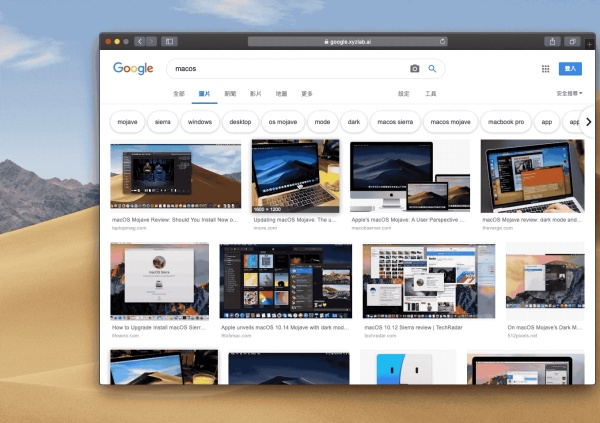
Task: Open macOS Mojave Review laptopmag thumbnail
Action: point(176,176)
